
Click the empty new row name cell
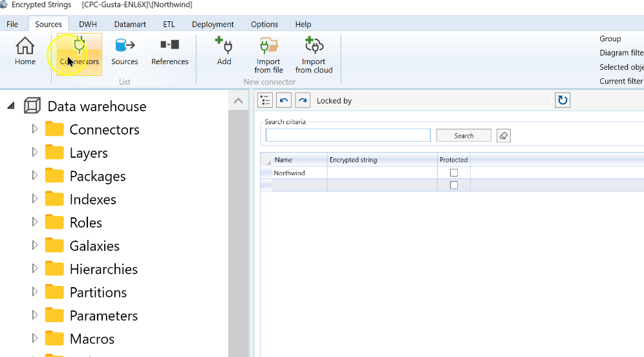pos(300,185)
